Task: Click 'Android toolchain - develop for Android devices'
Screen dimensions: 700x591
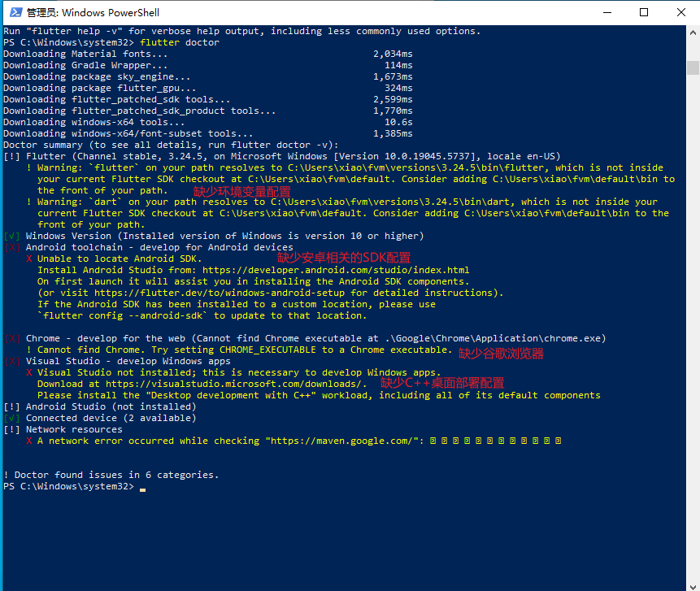Action: 159,247
